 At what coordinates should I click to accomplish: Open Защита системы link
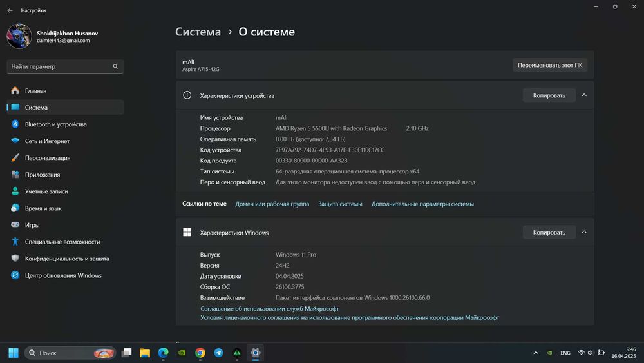click(340, 204)
